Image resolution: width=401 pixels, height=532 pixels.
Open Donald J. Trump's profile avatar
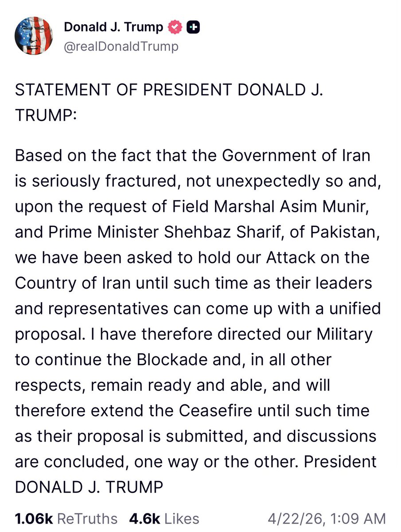pyautogui.click(x=35, y=37)
